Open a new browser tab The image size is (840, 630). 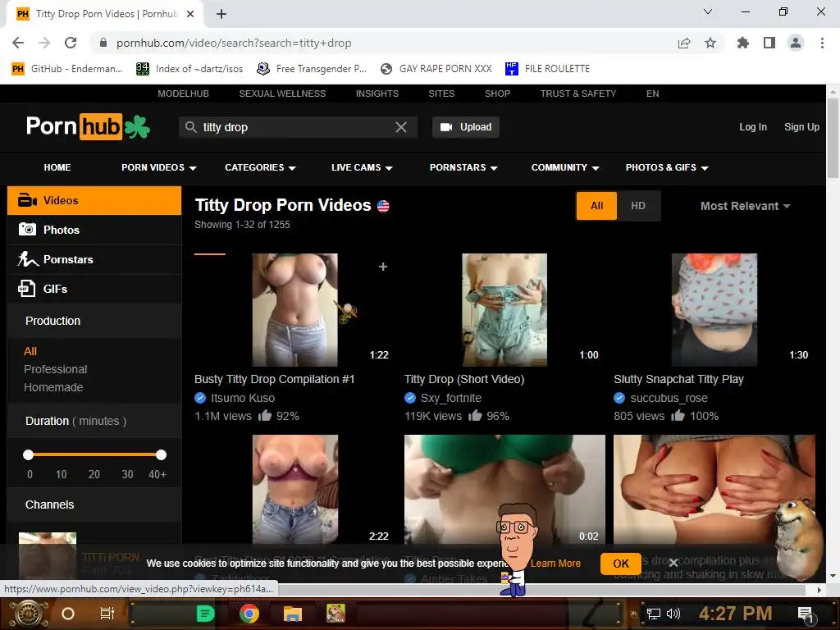(x=221, y=14)
